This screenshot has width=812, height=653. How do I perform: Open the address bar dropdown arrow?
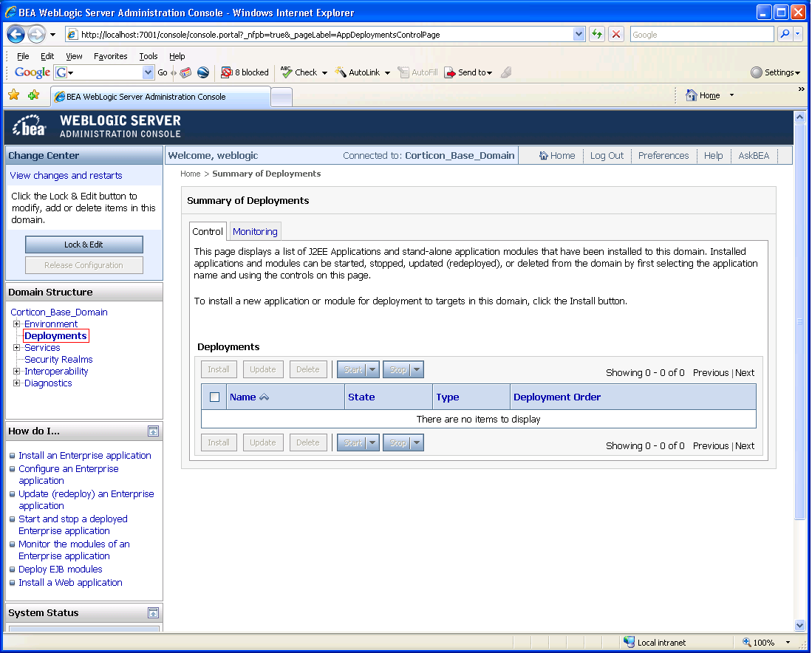[x=578, y=34]
